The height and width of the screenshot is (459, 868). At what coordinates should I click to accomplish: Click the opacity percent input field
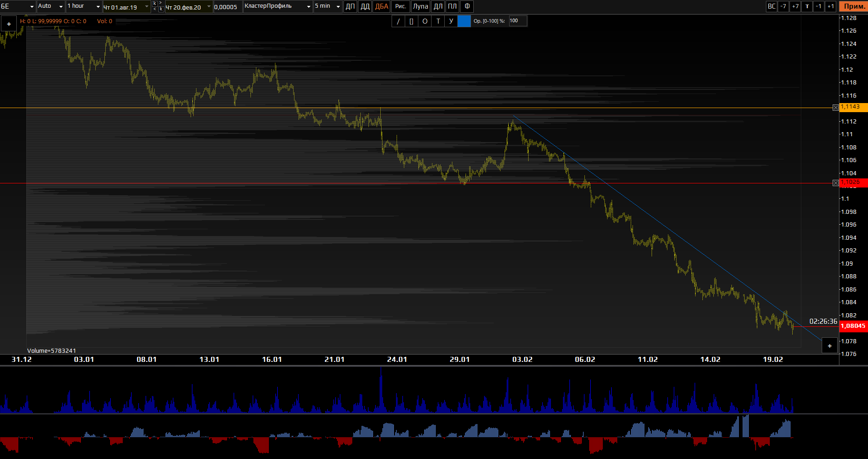[x=518, y=21]
